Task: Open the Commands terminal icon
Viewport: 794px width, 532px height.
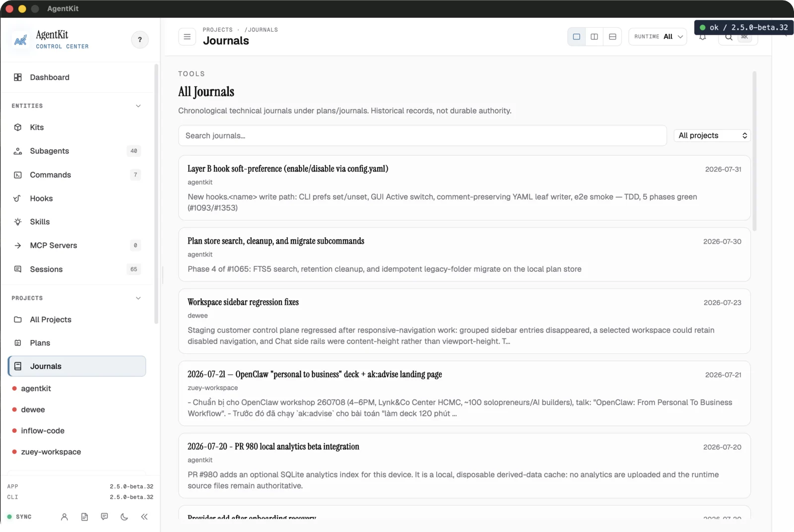Action: click(x=18, y=175)
